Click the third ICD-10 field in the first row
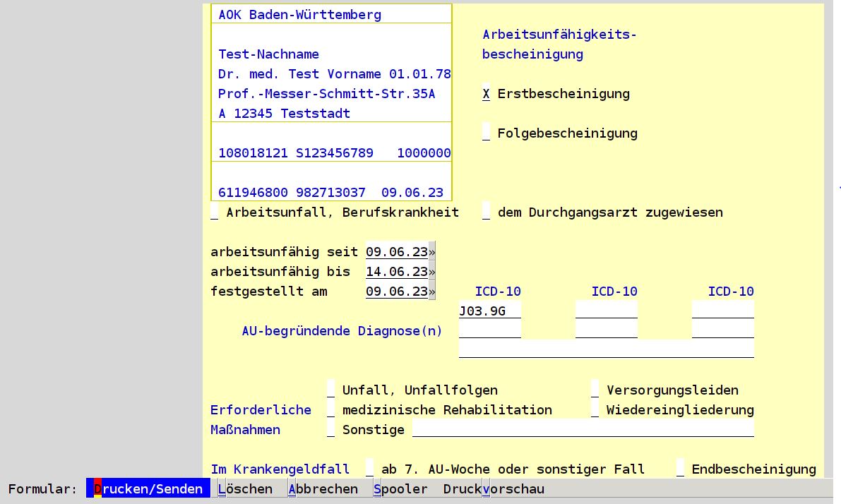 [x=723, y=311]
